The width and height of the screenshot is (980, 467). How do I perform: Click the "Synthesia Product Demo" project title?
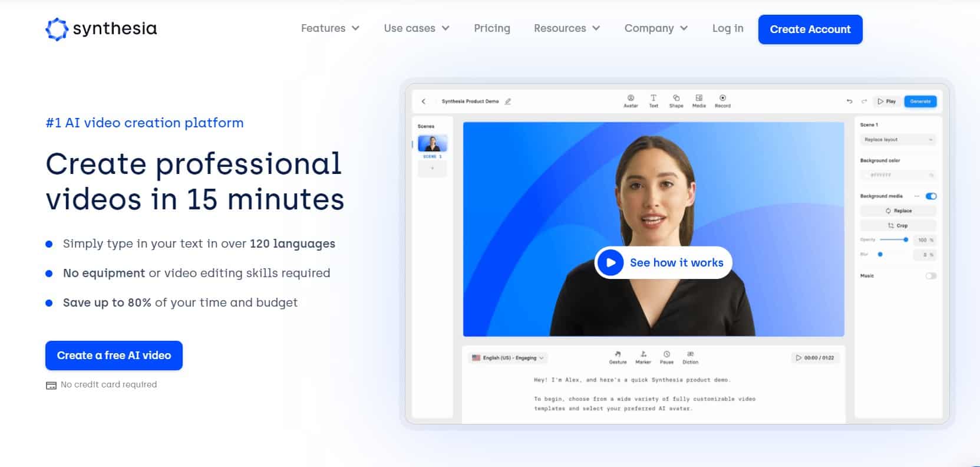pyautogui.click(x=470, y=101)
